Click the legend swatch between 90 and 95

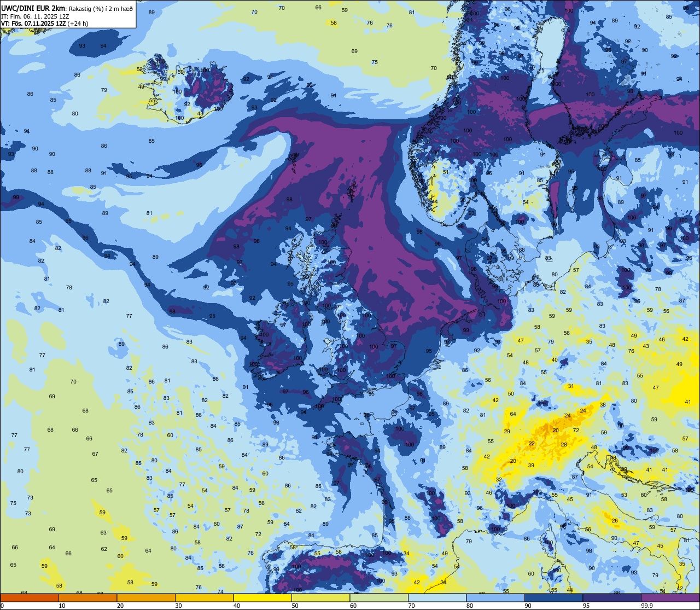[x=553, y=597]
